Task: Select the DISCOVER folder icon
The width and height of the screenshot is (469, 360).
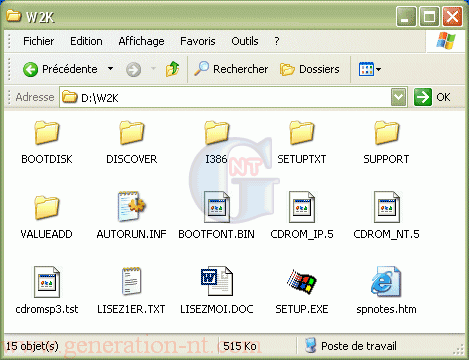Action: tap(132, 133)
